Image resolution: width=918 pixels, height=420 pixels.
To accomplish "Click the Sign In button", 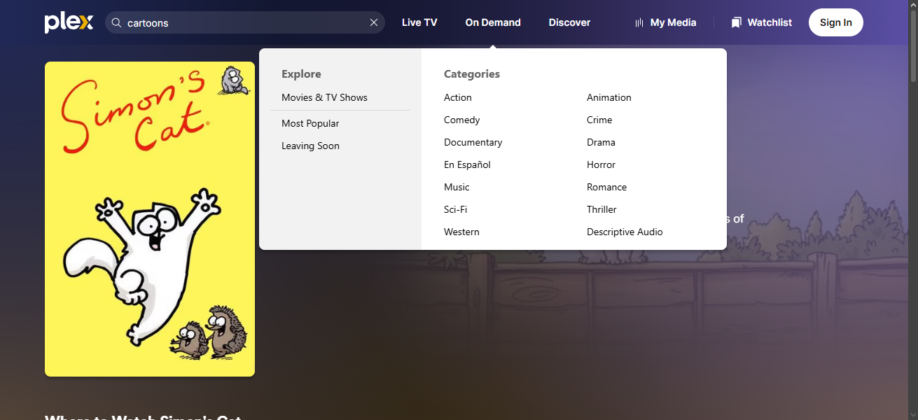I will pyautogui.click(x=835, y=23).
